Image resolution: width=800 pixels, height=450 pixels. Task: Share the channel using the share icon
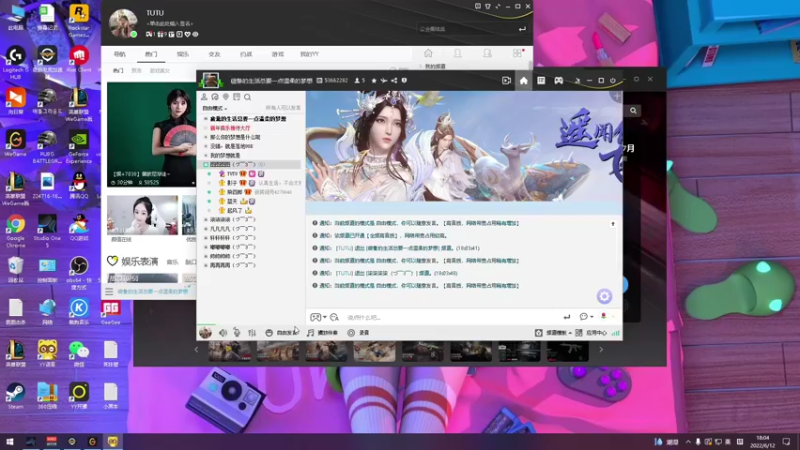click(x=394, y=81)
